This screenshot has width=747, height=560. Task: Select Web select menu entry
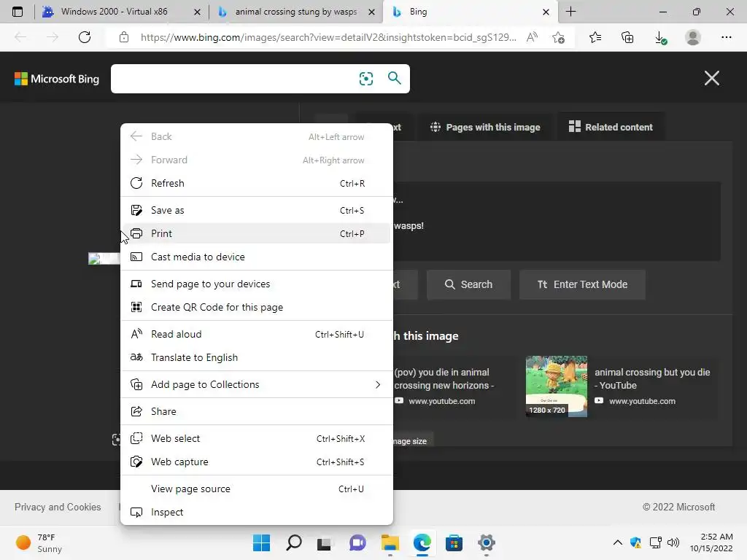(x=257, y=439)
